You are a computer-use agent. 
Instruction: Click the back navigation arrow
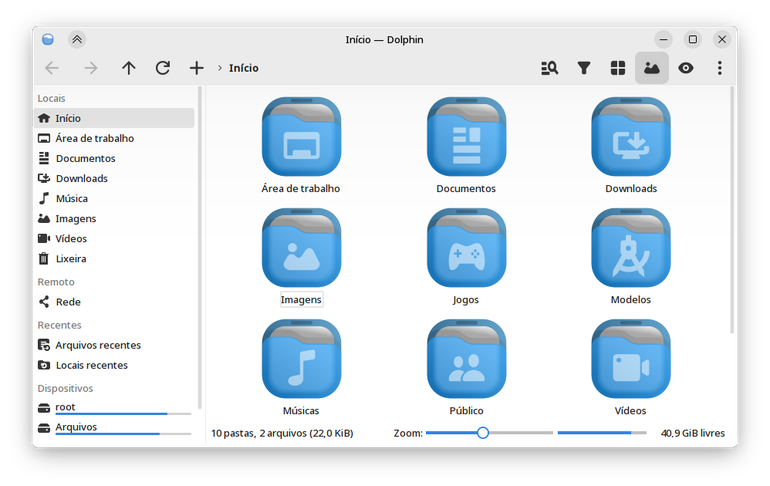pos(52,68)
